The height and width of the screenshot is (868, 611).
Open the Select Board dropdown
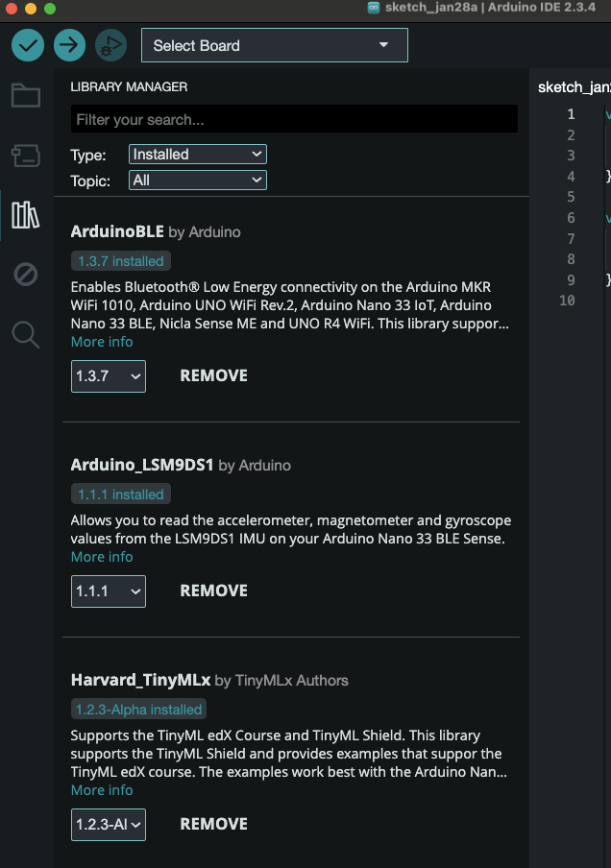tap(274, 45)
